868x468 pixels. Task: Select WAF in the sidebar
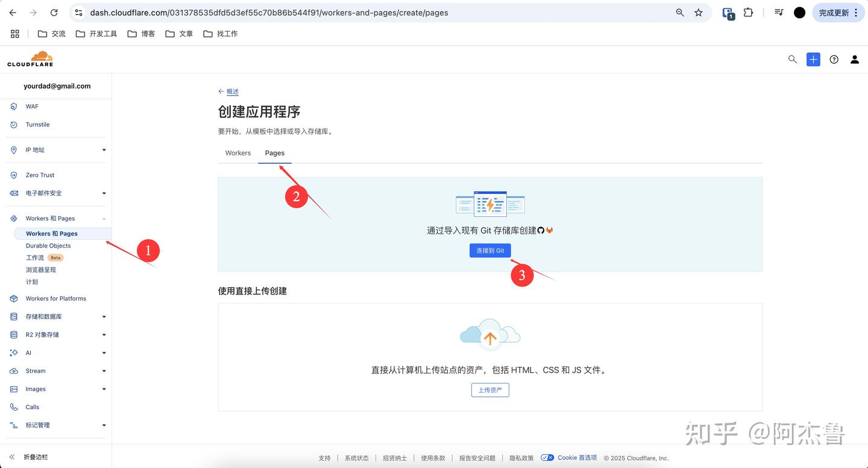coord(32,106)
